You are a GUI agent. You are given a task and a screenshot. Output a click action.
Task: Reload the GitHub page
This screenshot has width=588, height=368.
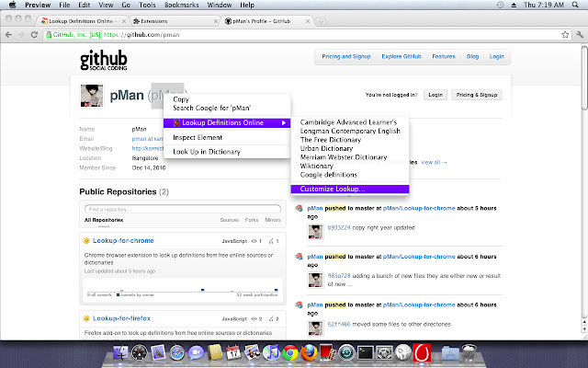tap(34, 35)
